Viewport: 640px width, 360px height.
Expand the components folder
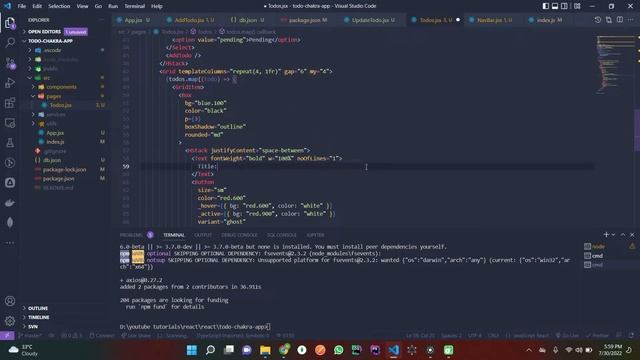click(x=61, y=87)
